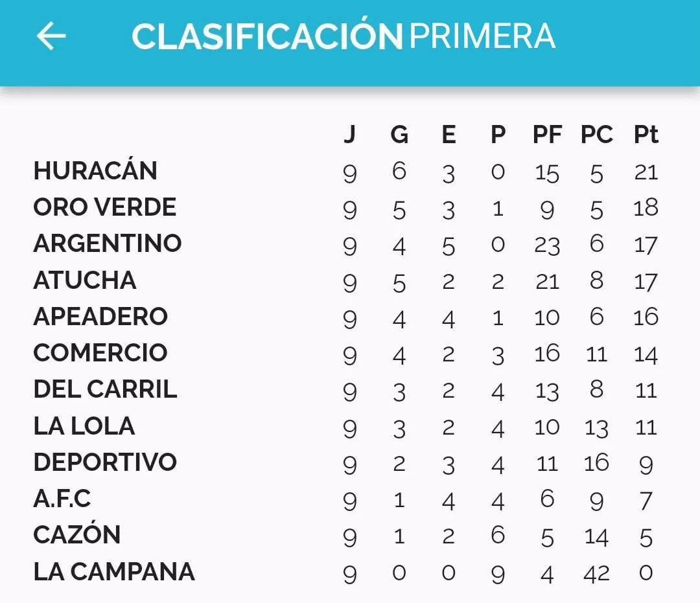Select the G column header
Image resolution: width=700 pixels, height=603 pixels.
pos(399,135)
